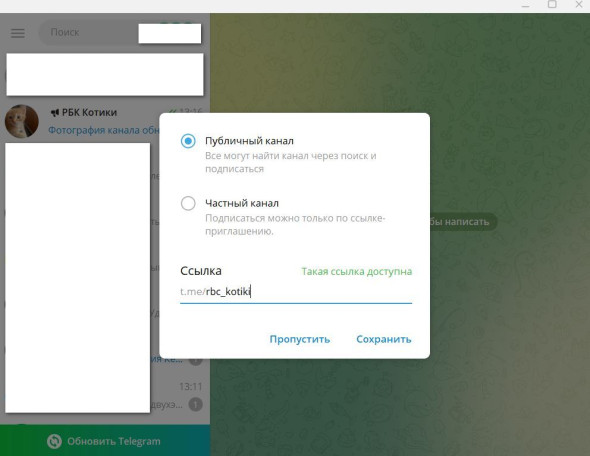Click the Фотография канала preview text
This screenshot has width=590, height=456.
pos(103,130)
